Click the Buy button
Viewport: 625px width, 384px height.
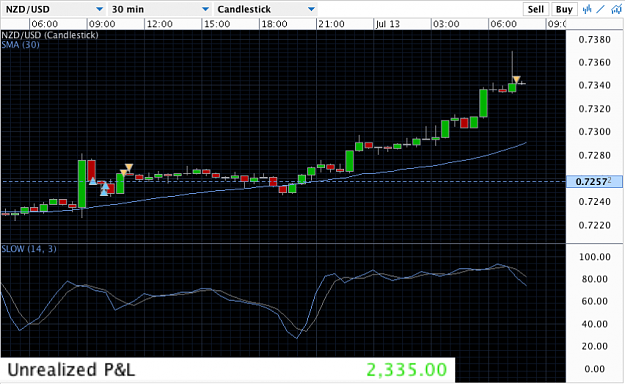564,9
